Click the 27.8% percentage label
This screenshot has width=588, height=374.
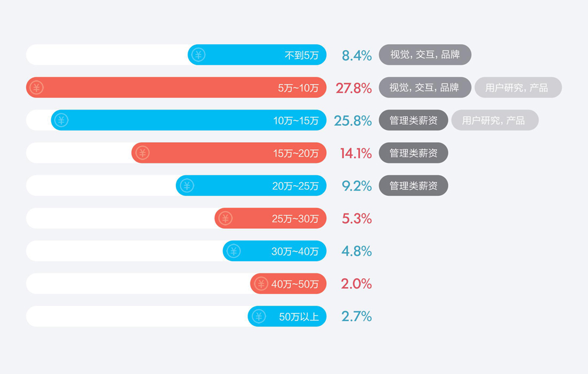coord(353,88)
